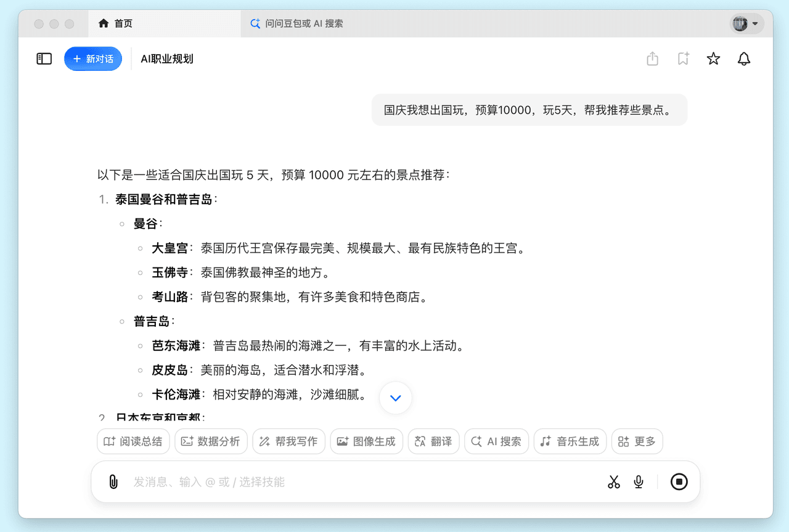Jump to bottom with down chevron
This screenshot has width=789, height=532.
[396, 398]
